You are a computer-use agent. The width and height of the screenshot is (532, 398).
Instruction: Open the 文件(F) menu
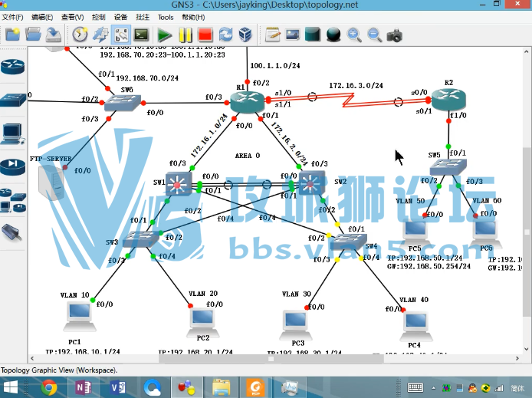coord(12,18)
